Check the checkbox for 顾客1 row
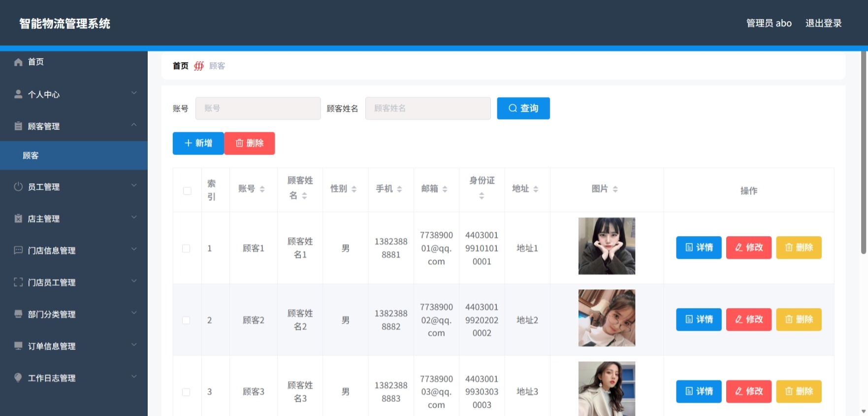This screenshot has height=416, width=868. coord(186,248)
